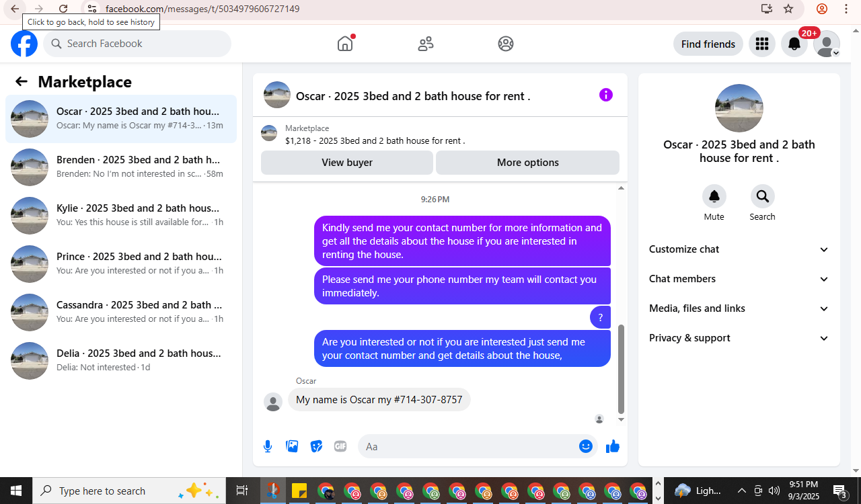Click the "Please send me your phone number" message
The width and height of the screenshot is (861, 504).
(x=462, y=286)
